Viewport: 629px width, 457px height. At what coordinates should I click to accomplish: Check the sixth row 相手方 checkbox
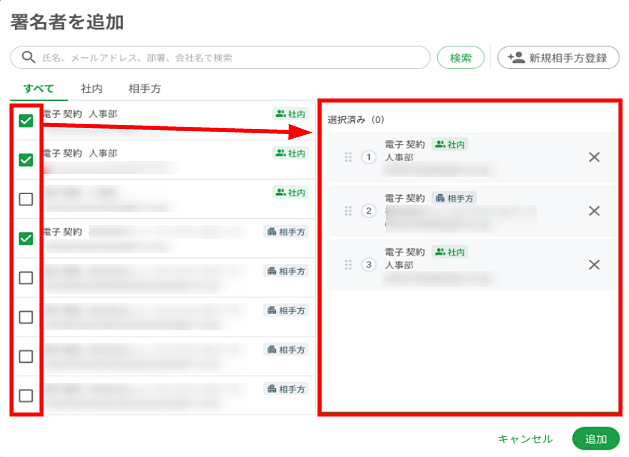pos(26,317)
